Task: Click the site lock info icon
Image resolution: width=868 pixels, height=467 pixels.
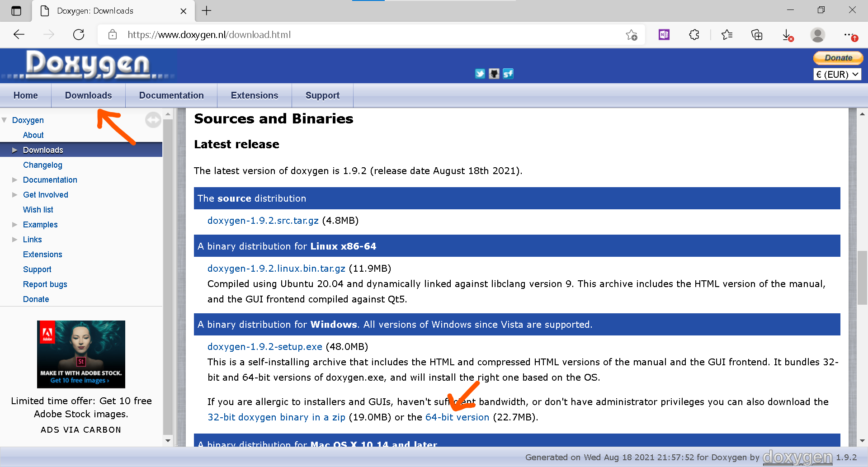Action: point(113,34)
